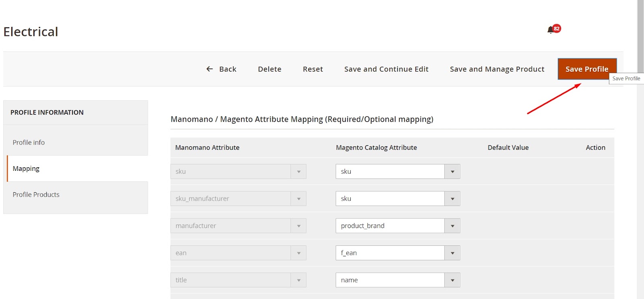Expand the f_ean attribute dropdown
The image size is (644, 299).
(x=452, y=253)
